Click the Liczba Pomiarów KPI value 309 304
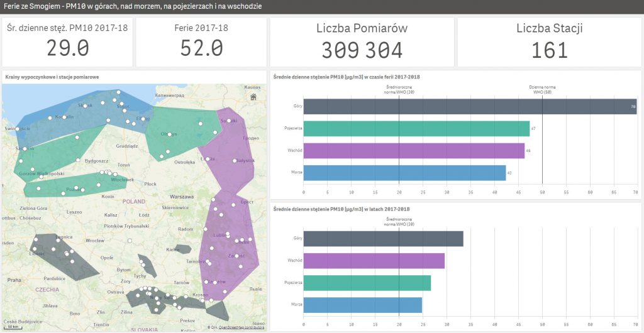Viewport: 644px width, 333px height. click(x=362, y=50)
